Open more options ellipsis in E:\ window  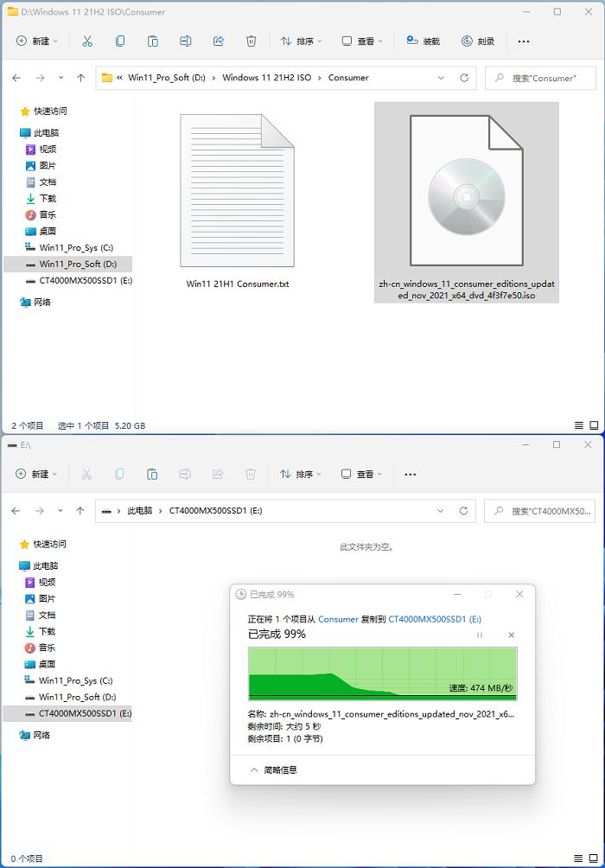tap(411, 475)
